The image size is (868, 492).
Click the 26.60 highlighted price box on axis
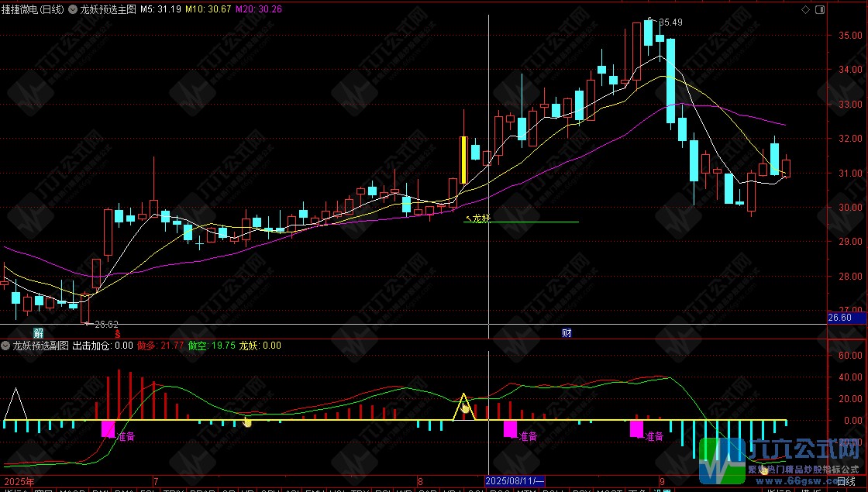(847, 318)
